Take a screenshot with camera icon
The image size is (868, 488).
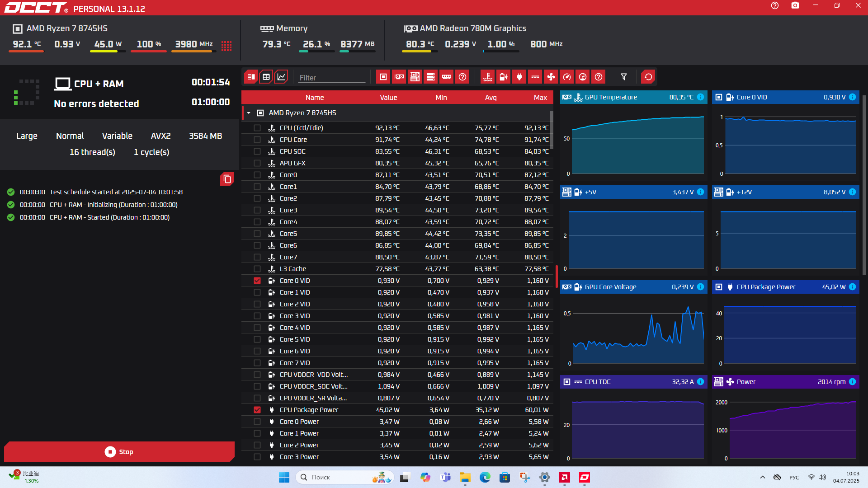click(795, 5)
